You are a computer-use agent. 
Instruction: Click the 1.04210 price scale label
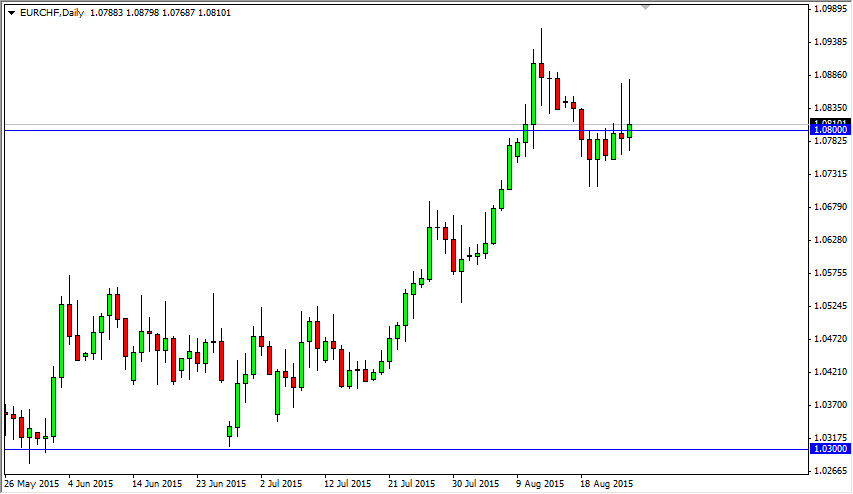pos(831,372)
